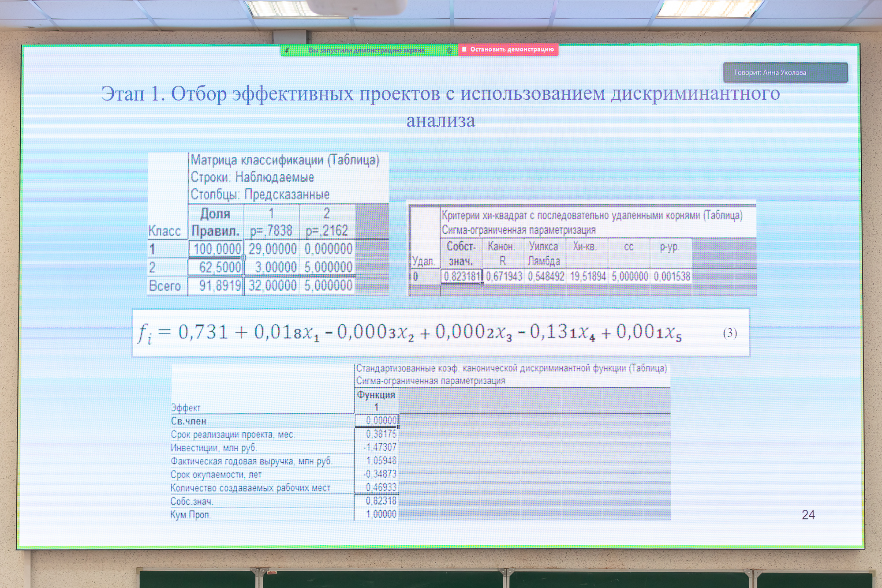Click the Уилкса Лямбда column header
This screenshot has width=882, height=588.
(544, 253)
